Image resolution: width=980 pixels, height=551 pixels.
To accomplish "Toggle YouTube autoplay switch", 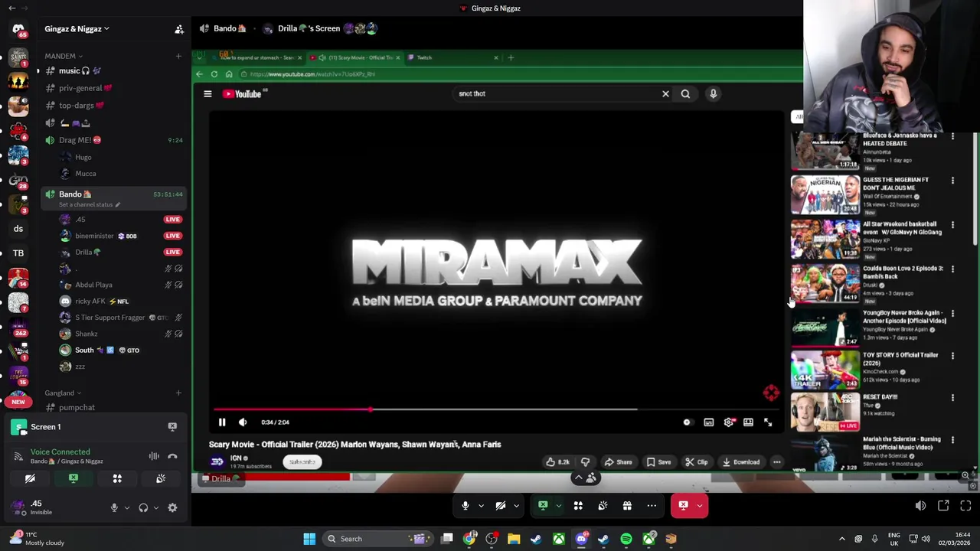I will (687, 422).
